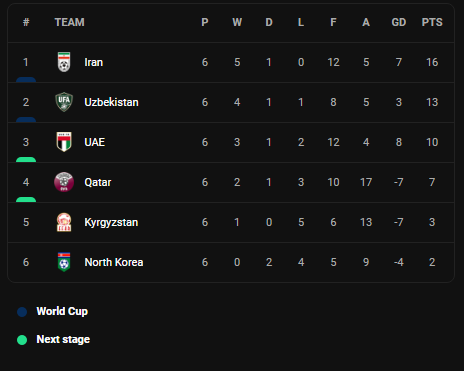Viewport: 464px width, 371px height.
Task: Select the UAE team name
Action: coord(95,142)
